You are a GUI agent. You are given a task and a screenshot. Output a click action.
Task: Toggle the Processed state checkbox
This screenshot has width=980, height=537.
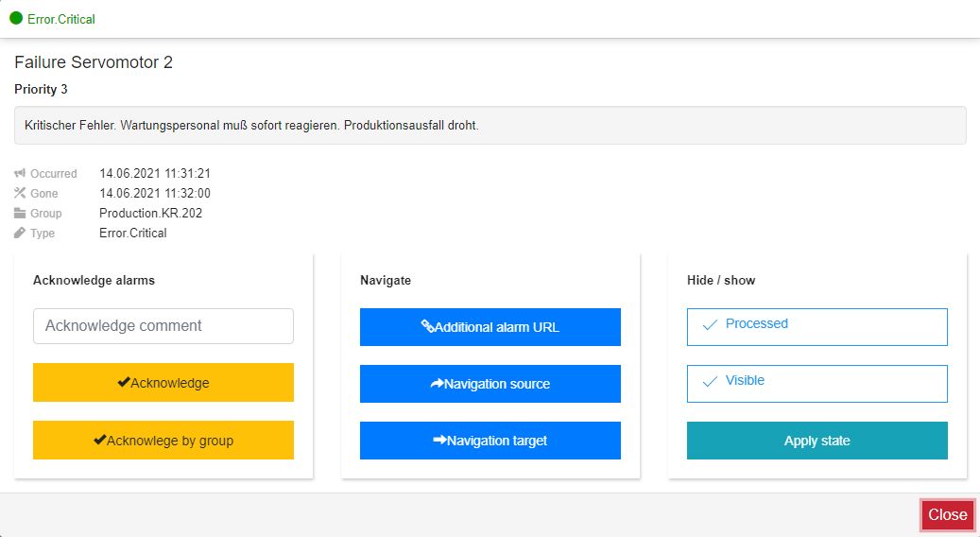[817, 326]
